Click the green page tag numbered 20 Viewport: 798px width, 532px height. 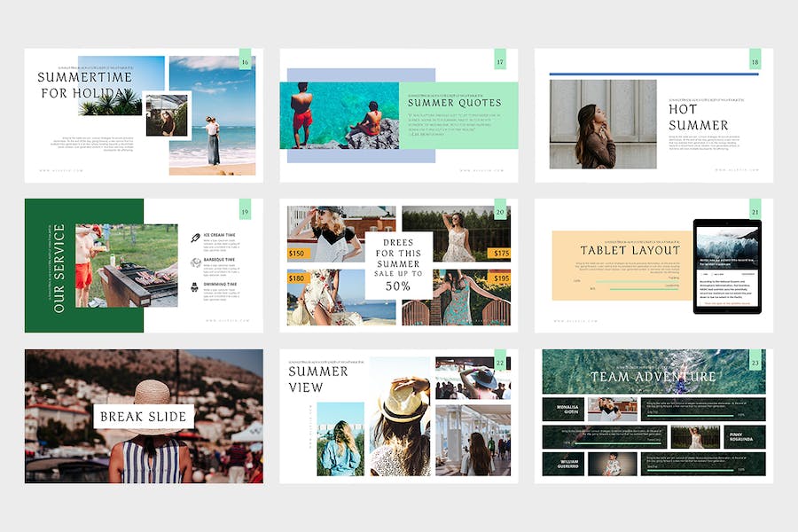[500, 208]
